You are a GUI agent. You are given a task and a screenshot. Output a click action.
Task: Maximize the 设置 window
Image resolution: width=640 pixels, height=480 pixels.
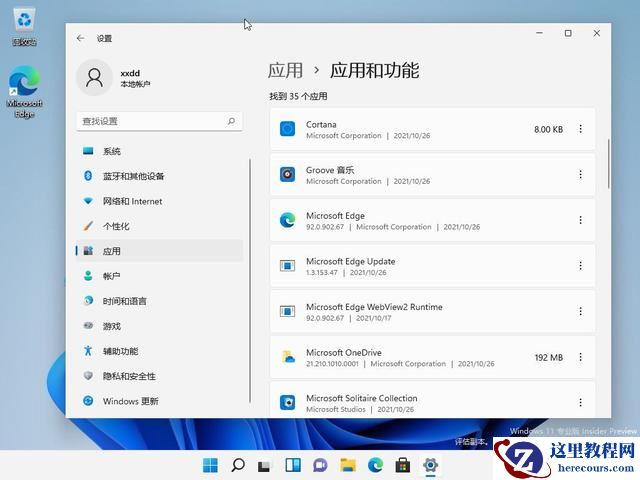(x=568, y=33)
